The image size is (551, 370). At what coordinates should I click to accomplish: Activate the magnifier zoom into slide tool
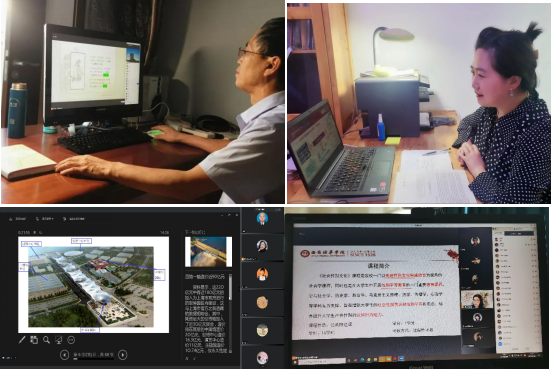46,340
